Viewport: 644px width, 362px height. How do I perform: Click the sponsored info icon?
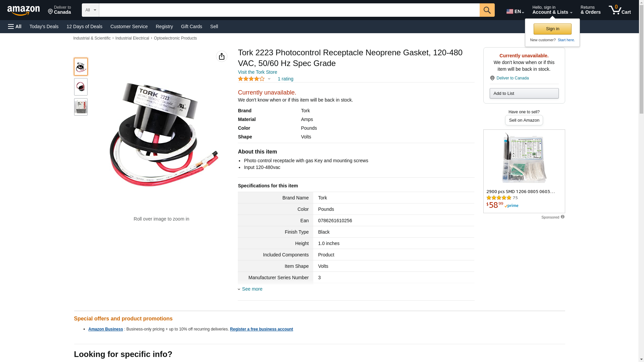tap(562, 217)
